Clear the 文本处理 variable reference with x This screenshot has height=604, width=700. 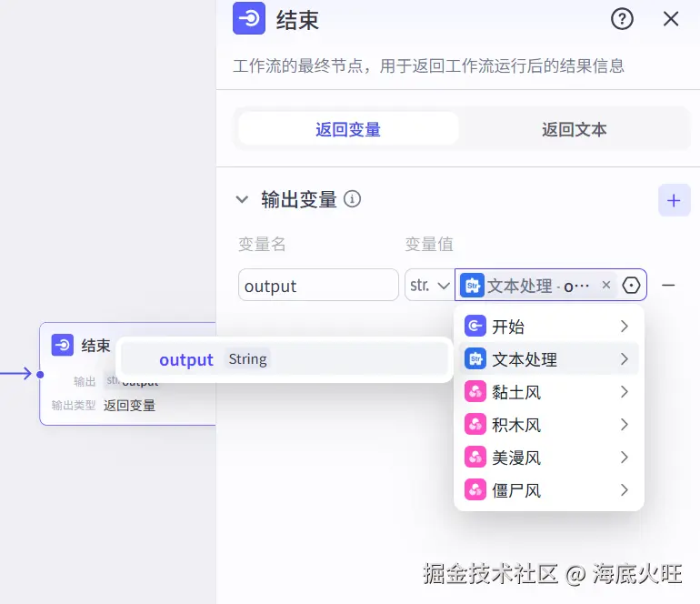605,285
